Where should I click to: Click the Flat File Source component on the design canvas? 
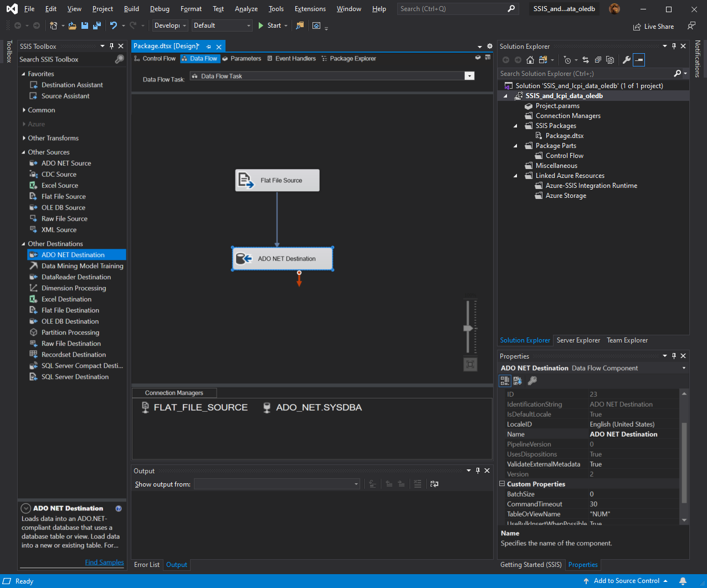point(277,180)
